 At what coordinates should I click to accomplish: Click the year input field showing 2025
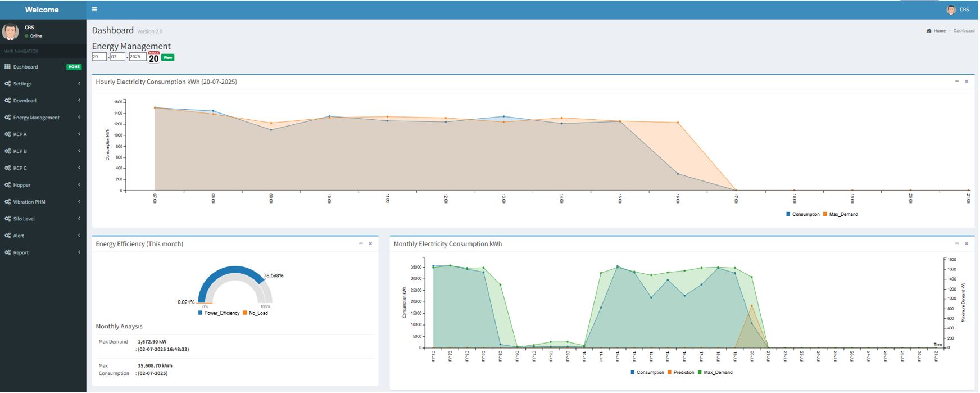point(137,57)
